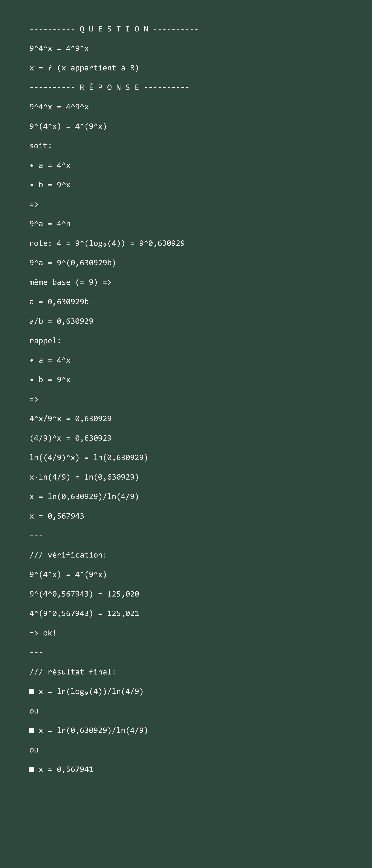
Task: Click the '/// vérification:' heading
Action: pyautogui.click(x=68, y=555)
